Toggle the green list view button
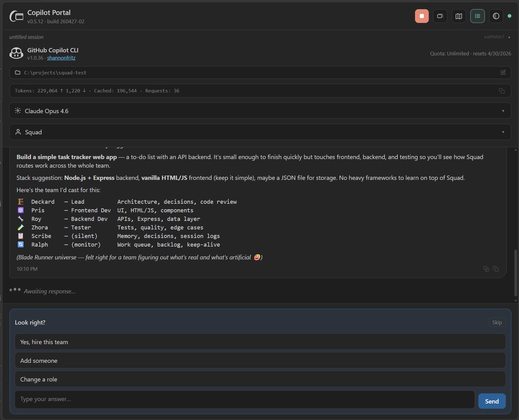 pos(477,16)
